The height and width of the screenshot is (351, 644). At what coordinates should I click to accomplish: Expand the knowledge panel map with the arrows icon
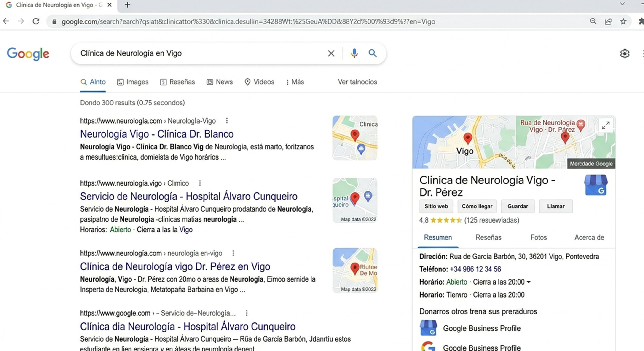[x=606, y=125]
